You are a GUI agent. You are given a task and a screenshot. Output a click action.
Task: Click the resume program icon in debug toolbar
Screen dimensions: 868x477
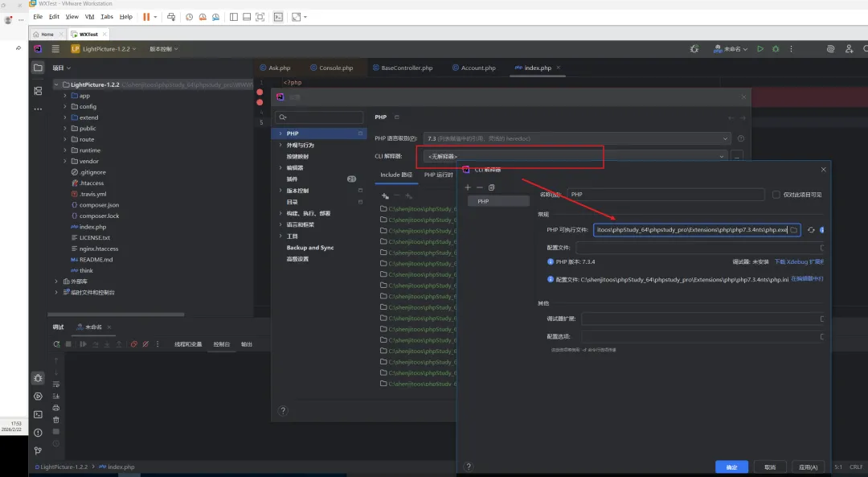tap(83, 344)
